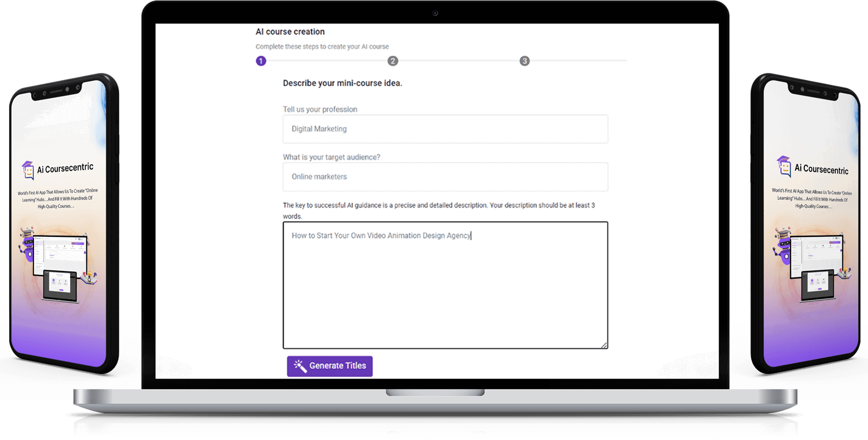Screen dimensions: 868x440
Task: Select step 1 in the progress stepper
Action: pyautogui.click(x=261, y=61)
